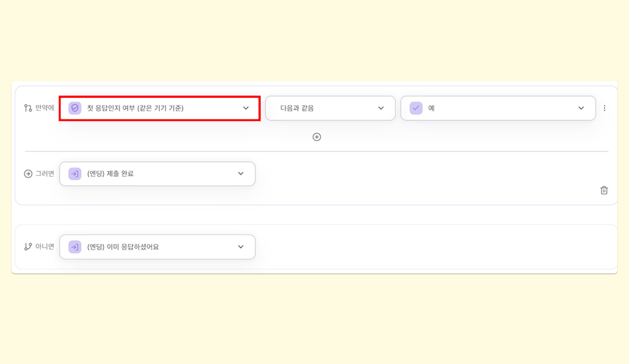Click the chevron in the 다음과 같음 dropdown
629x364 pixels.
coord(381,108)
